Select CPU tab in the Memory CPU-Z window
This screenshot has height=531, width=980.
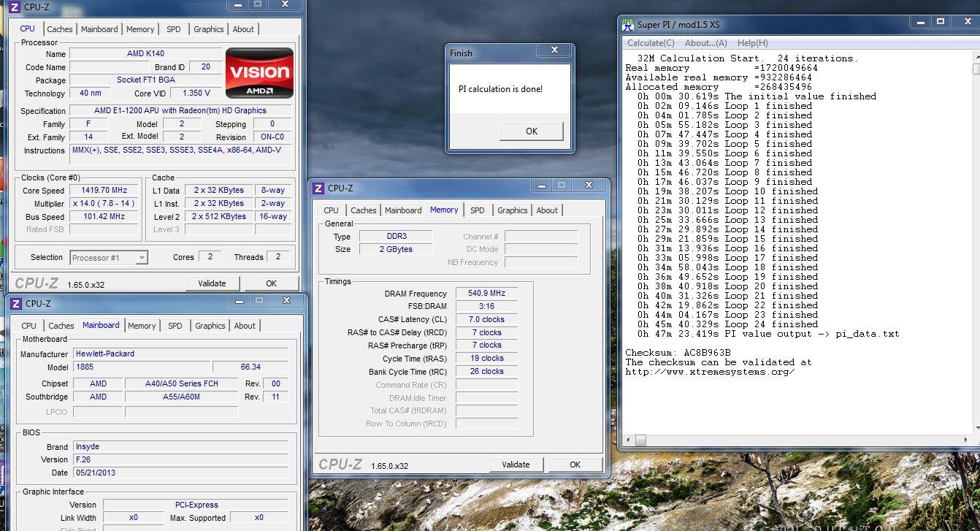point(332,210)
